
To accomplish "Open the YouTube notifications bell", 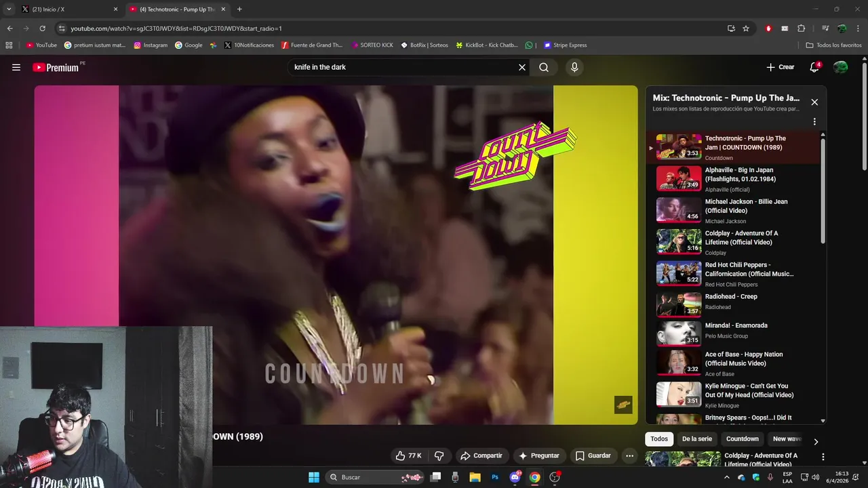I will click(x=814, y=67).
